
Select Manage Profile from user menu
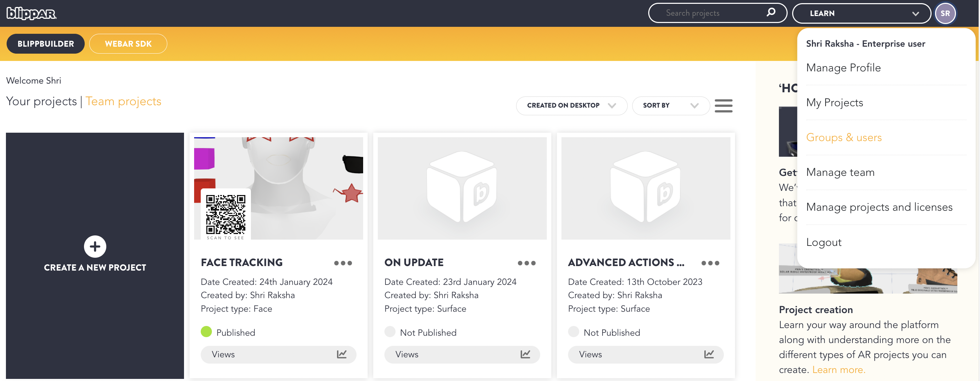click(x=843, y=68)
